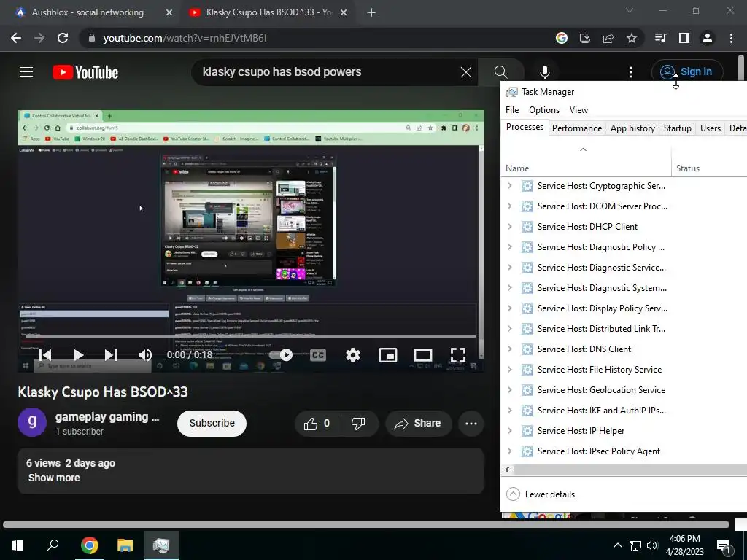The width and height of the screenshot is (747, 560).
Task: Skip to previous video
Action: [45, 355]
